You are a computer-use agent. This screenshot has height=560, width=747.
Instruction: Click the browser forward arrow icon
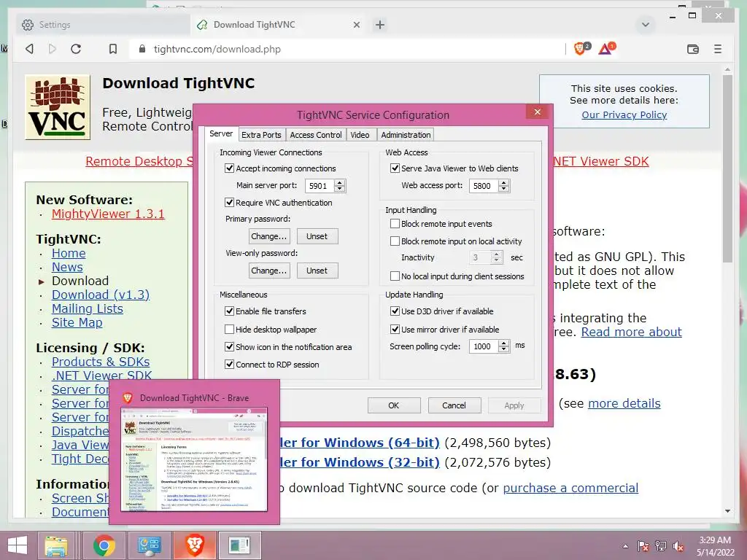coord(53,49)
